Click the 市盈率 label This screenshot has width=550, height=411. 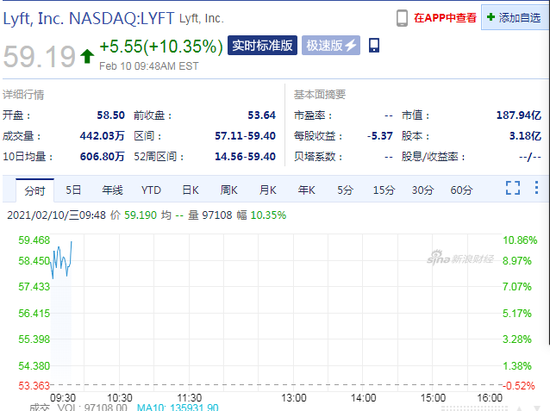coord(313,115)
